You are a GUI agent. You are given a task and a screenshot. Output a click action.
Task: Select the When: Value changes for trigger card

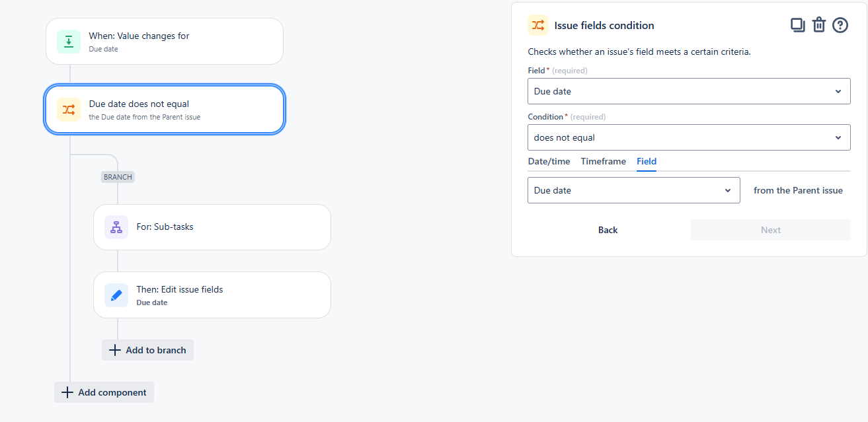(x=165, y=41)
